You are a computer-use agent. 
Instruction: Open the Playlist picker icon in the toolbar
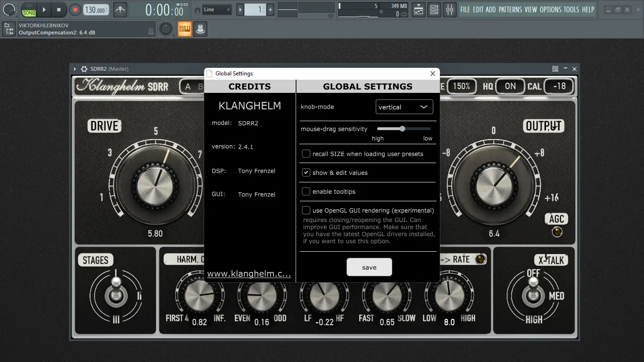tap(418, 9)
